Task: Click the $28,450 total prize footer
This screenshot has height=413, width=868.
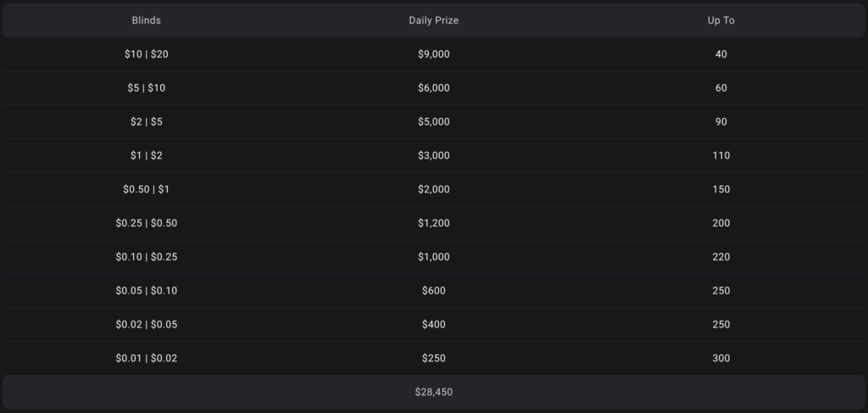Action: (x=433, y=393)
